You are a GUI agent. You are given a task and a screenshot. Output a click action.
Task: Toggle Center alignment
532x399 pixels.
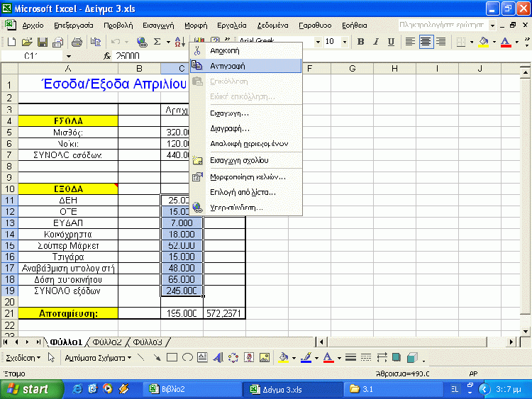pyautogui.click(x=426, y=42)
